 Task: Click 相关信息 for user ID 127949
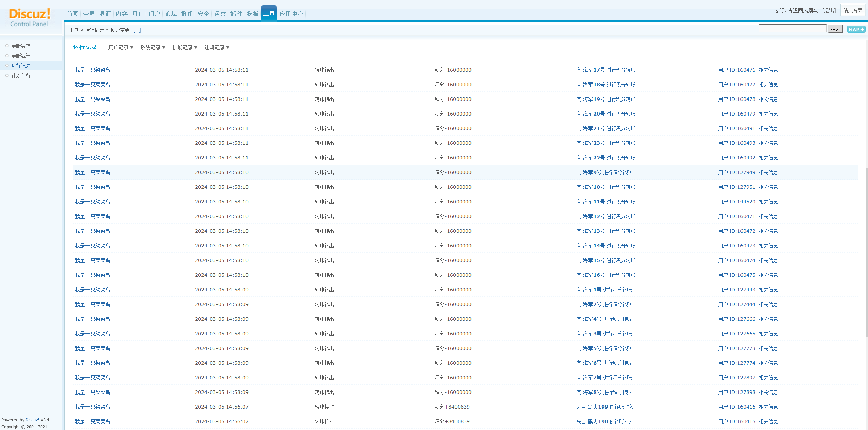(768, 172)
